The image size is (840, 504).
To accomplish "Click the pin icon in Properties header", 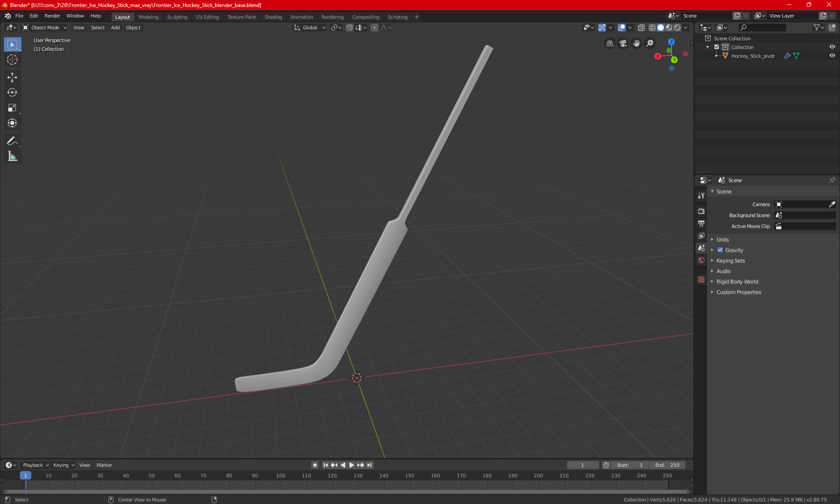I will click(x=832, y=180).
